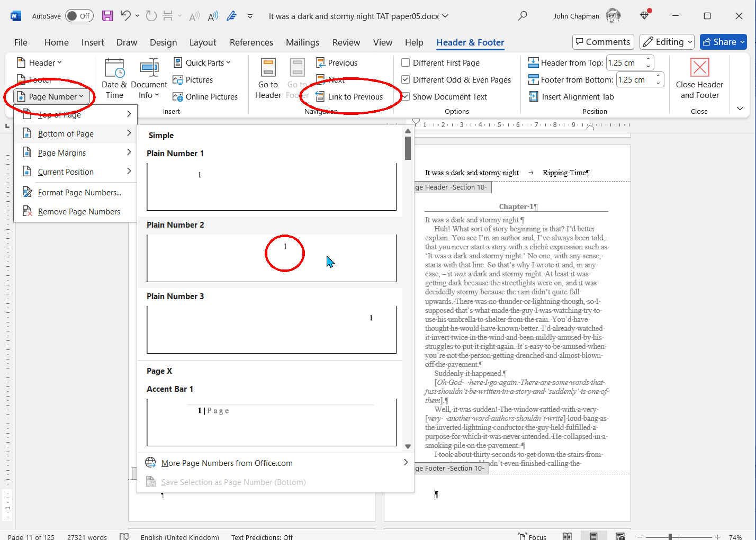Click Close Header and Footer icon
Image resolution: width=756 pixels, height=540 pixels.
699,68
